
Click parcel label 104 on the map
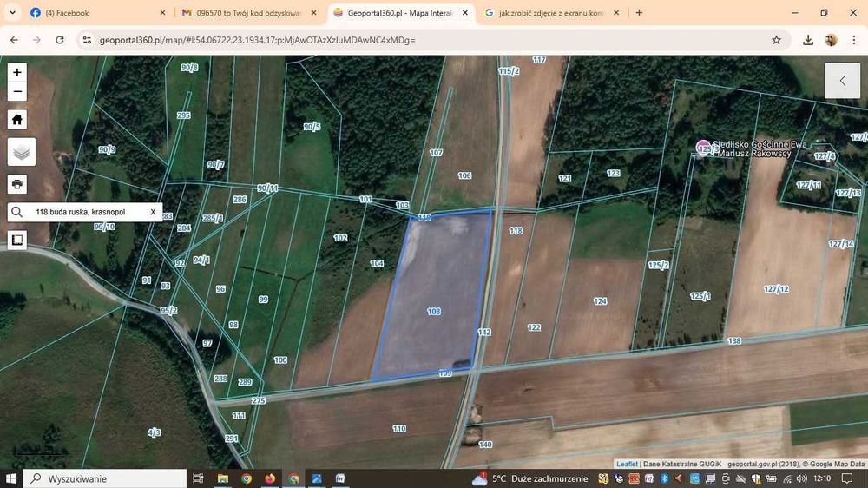click(x=377, y=263)
